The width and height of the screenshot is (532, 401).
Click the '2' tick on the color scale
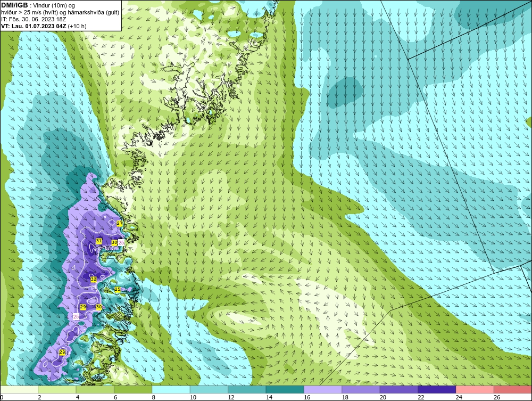pyautogui.click(x=40, y=397)
